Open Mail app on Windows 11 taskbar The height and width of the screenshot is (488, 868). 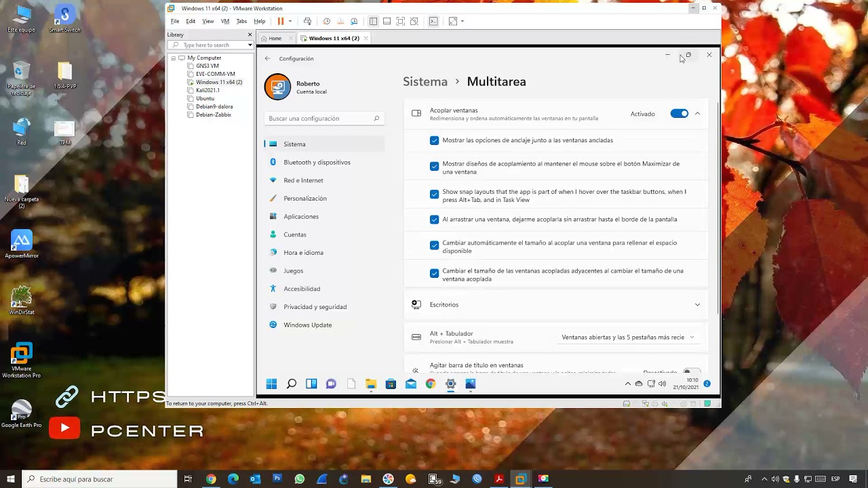pos(410,384)
